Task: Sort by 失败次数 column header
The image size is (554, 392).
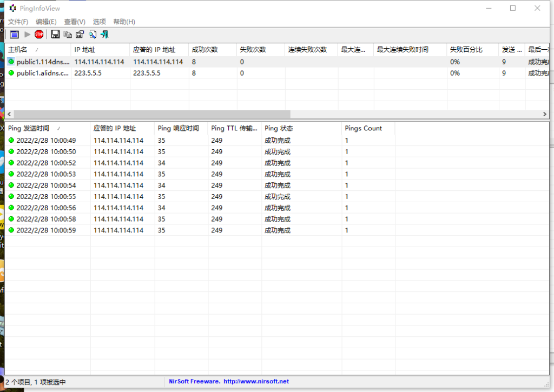Action: click(261, 50)
